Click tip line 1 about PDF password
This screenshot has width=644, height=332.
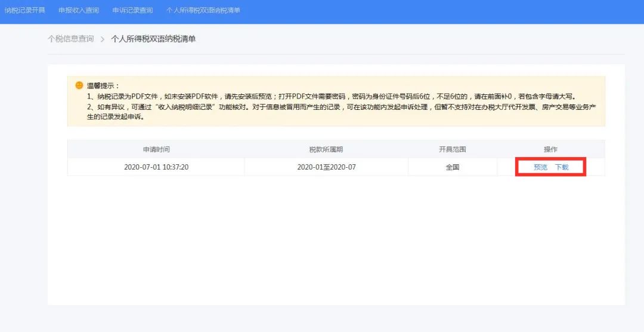(332, 97)
